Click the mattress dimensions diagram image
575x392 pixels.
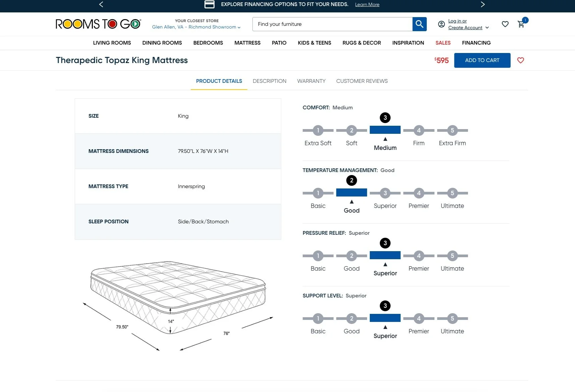[x=178, y=305]
